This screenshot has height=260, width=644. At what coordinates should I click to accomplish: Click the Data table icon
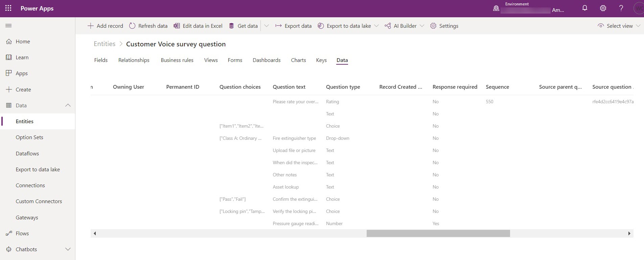point(9,105)
